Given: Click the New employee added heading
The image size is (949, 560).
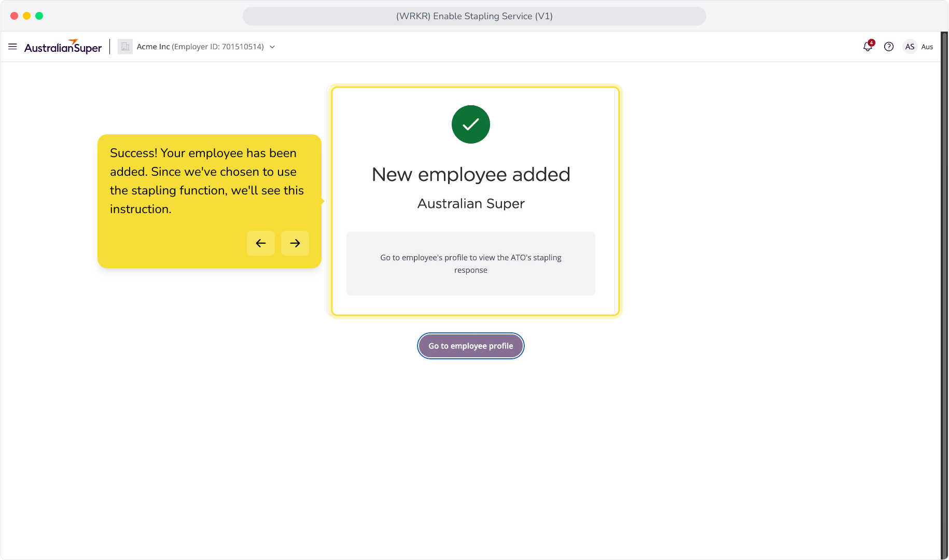Looking at the screenshot, I should point(471,174).
